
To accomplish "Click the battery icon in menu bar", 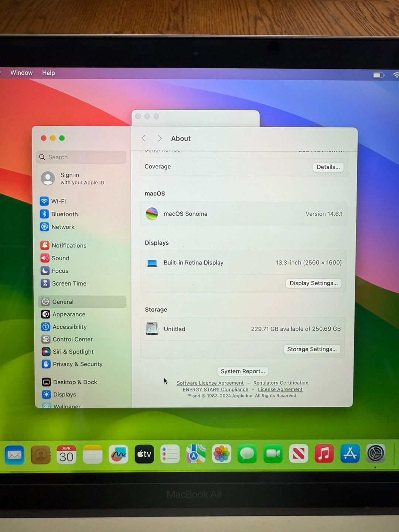I will [378, 75].
